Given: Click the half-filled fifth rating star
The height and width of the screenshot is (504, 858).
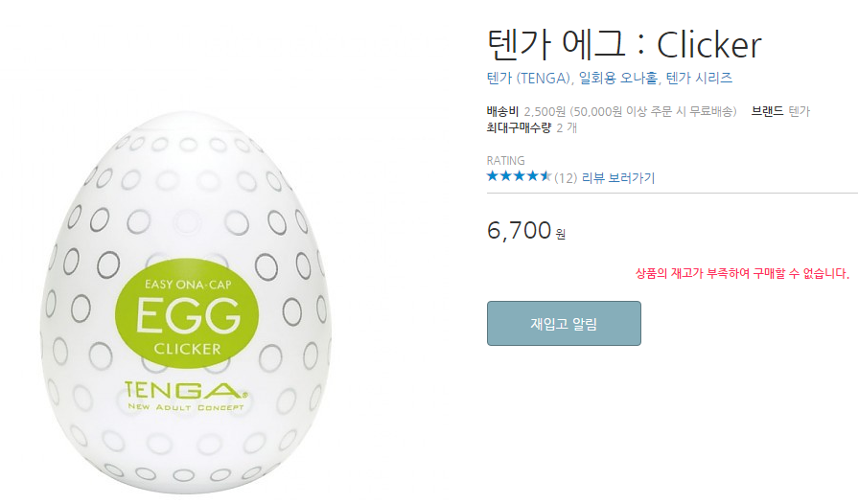Looking at the screenshot, I should coord(545,176).
